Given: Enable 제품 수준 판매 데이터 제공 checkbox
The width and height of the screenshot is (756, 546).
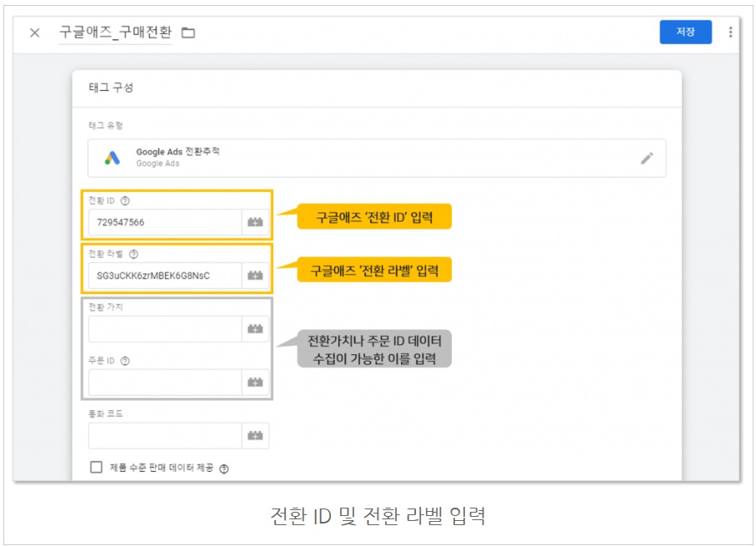Looking at the screenshot, I should coord(97,468).
